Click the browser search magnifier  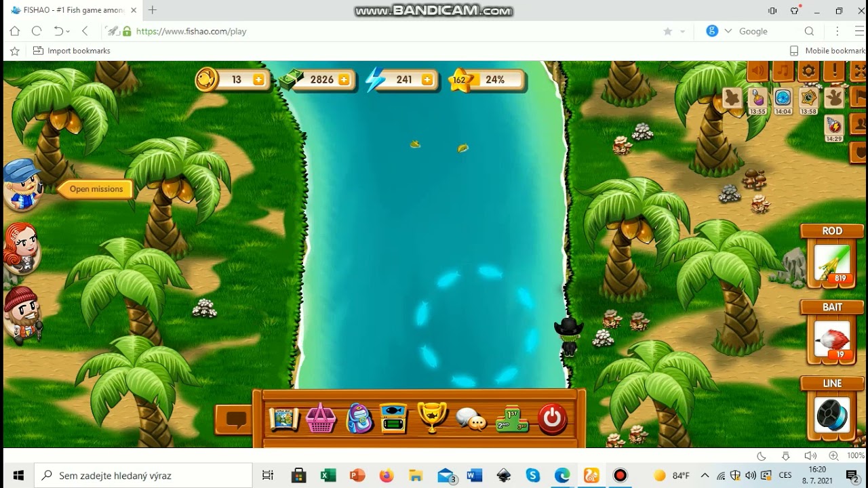[x=809, y=31]
